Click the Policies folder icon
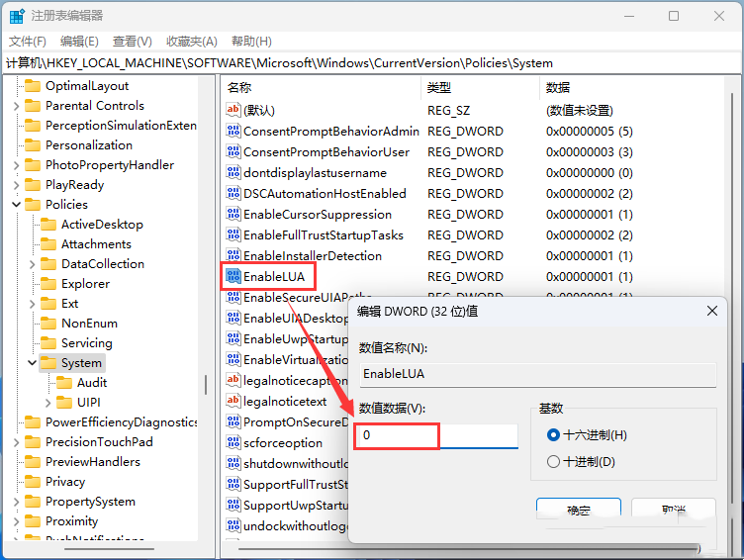 (33, 205)
